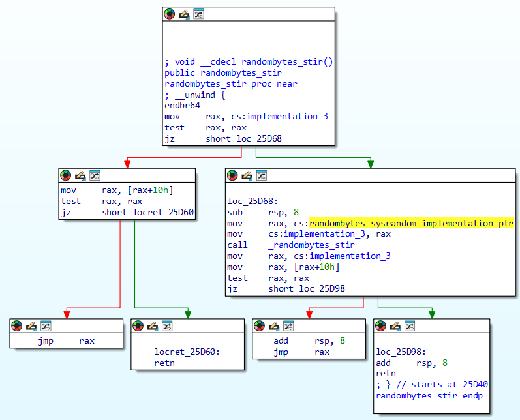
Task: Click pencil icon in lone 'jmp rax' node
Action: pos(31,326)
